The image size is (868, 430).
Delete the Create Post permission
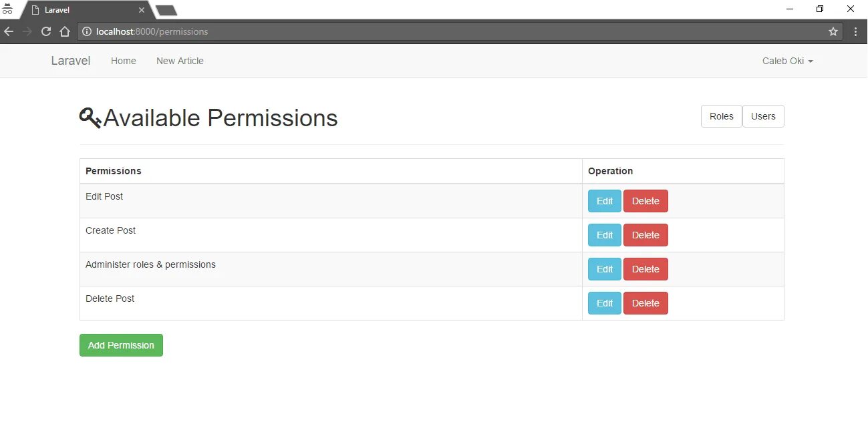click(645, 235)
